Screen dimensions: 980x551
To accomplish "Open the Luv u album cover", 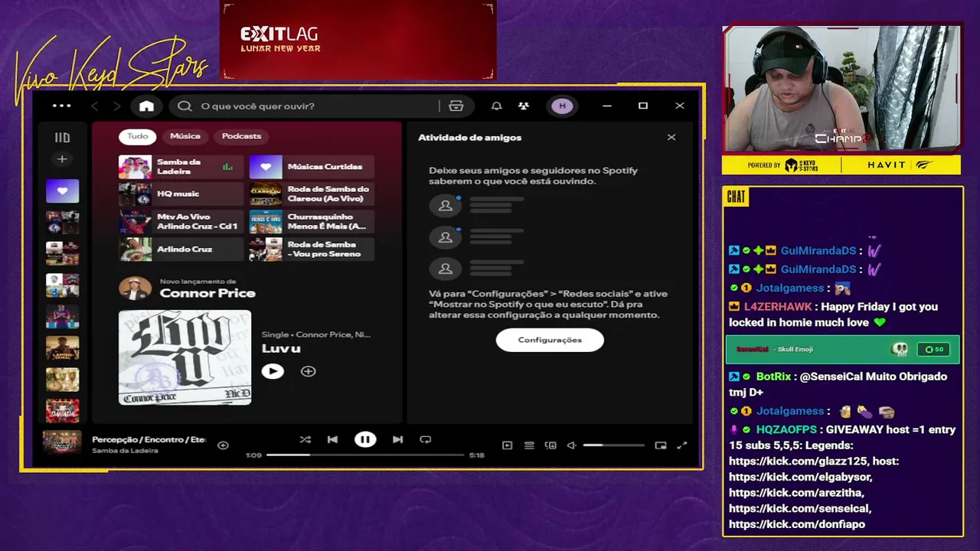I will click(185, 357).
